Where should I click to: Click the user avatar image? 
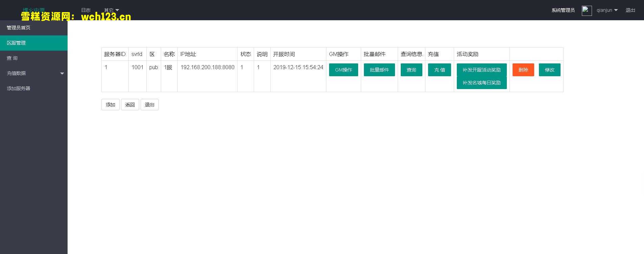point(587,11)
